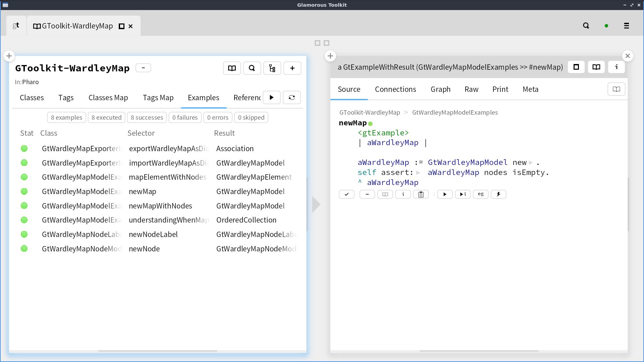Switch to Classes tab
Screen dimensions: 644x362
(x=32, y=98)
